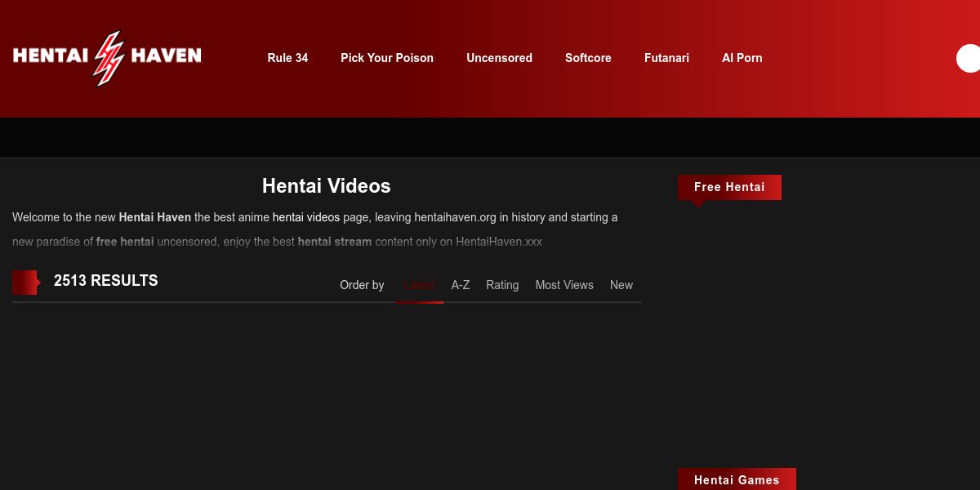Click the 'Order by' label
The width and height of the screenshot is (980, 490).
tap(362, 285)
